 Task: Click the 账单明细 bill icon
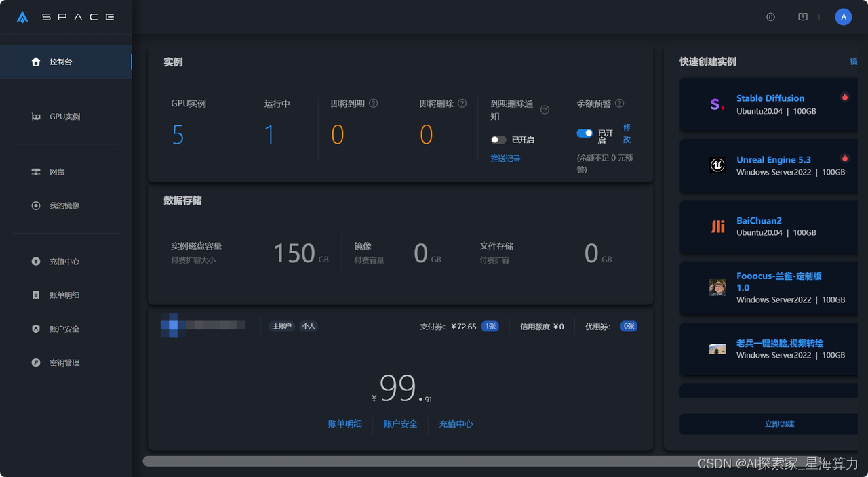click(x=36, y=295)
